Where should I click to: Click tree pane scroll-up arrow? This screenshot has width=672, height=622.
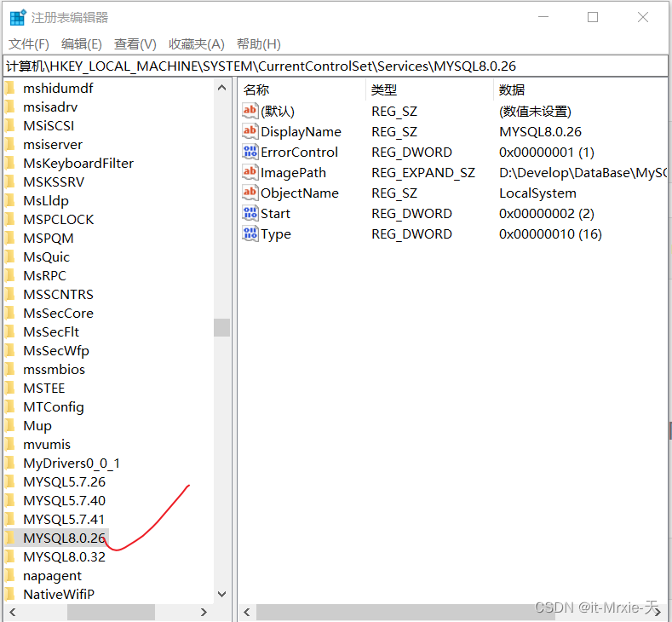(x=221, y=88)
